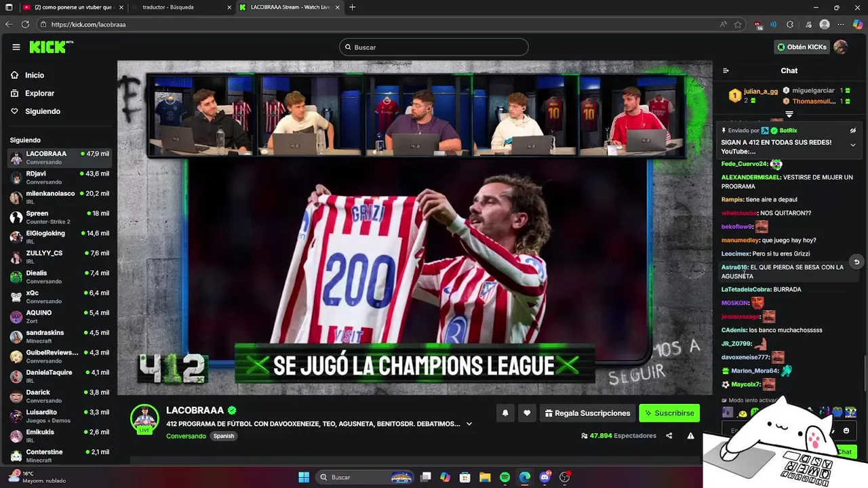
Task: Click the report warning triangle icon
Action: (x=690, y=436)
